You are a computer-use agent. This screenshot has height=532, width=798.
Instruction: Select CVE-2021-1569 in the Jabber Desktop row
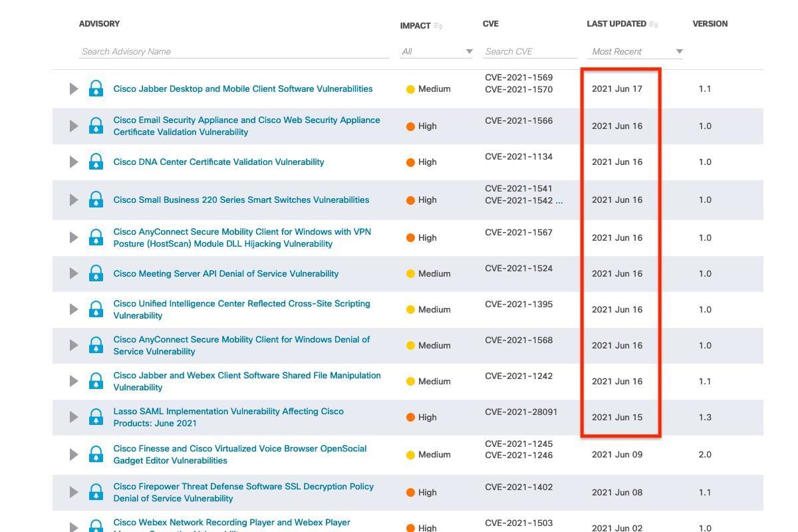pyautogui.click(x=519, y=77)
